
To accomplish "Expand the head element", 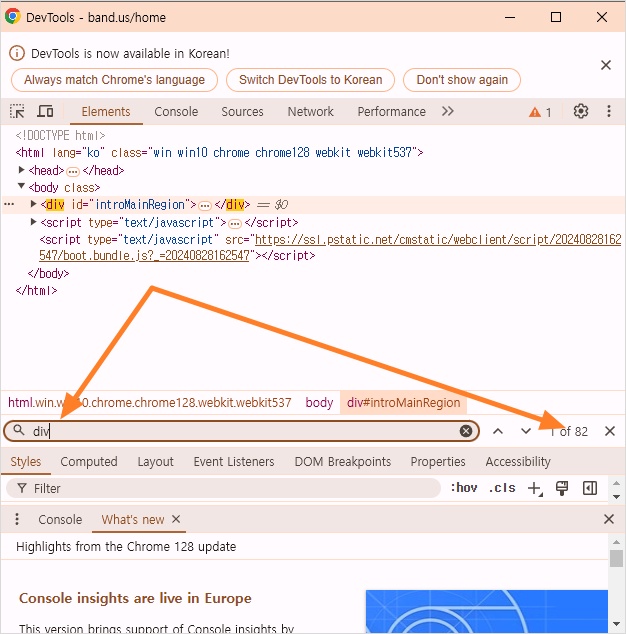I will point(22,170).
